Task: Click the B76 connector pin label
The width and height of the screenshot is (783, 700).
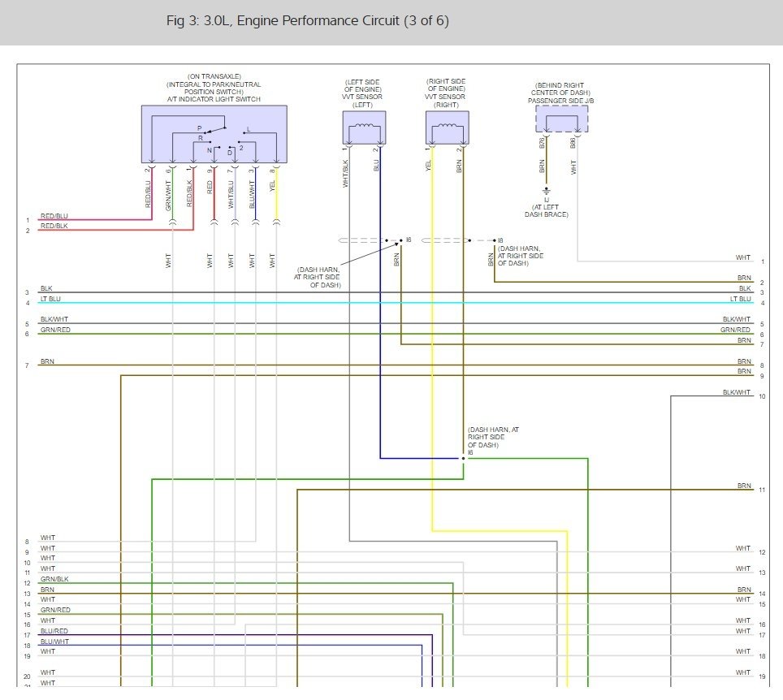Action: coord(543,143)
